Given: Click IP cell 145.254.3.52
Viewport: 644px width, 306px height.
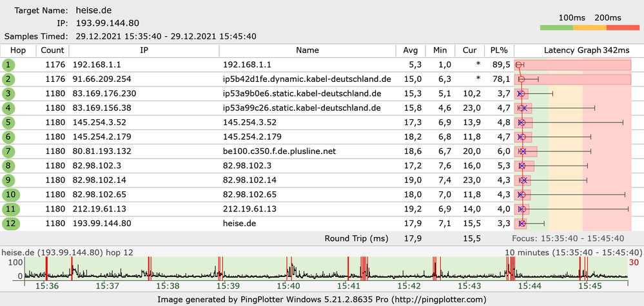Looking at the screenshot, I should 99,122.
